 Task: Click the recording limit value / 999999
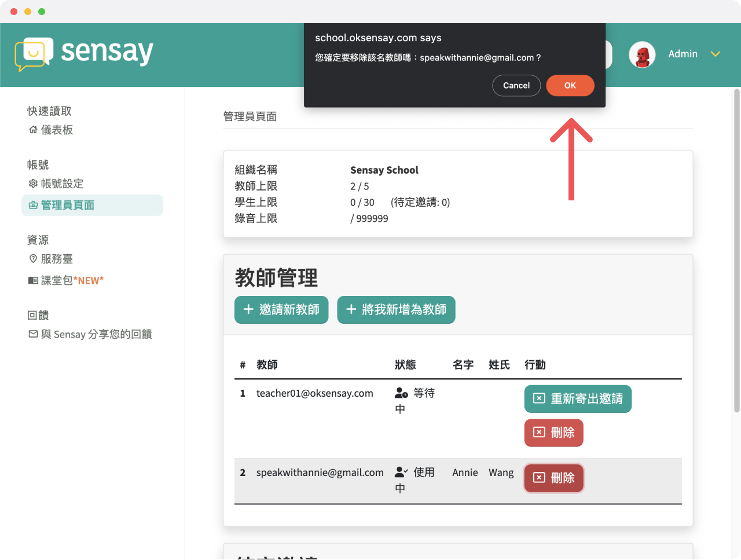click(369, 218)
